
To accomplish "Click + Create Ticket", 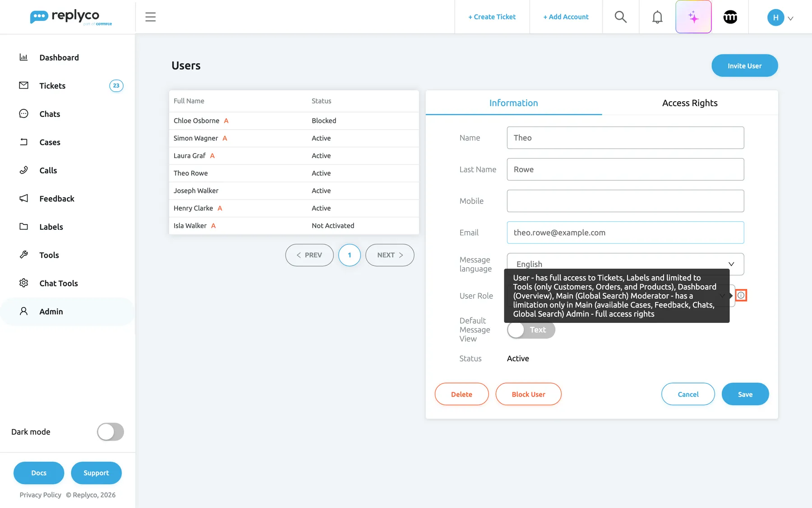I will [492, 17].
